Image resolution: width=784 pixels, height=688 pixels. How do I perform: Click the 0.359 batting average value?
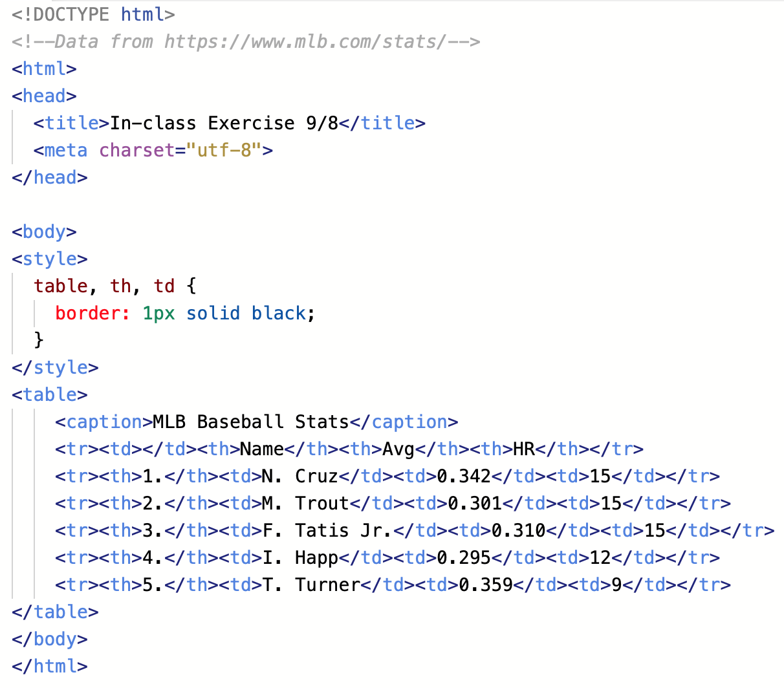coord(486,585)
